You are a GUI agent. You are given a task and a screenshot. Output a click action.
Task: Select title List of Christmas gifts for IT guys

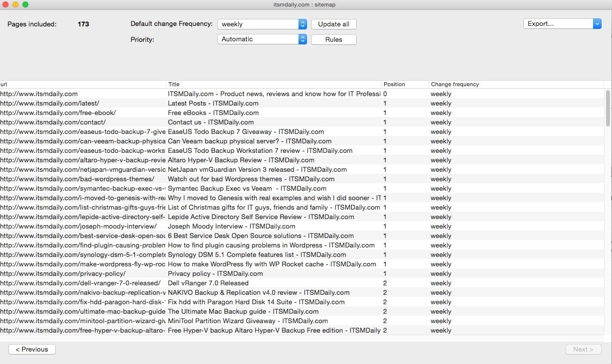274,207
